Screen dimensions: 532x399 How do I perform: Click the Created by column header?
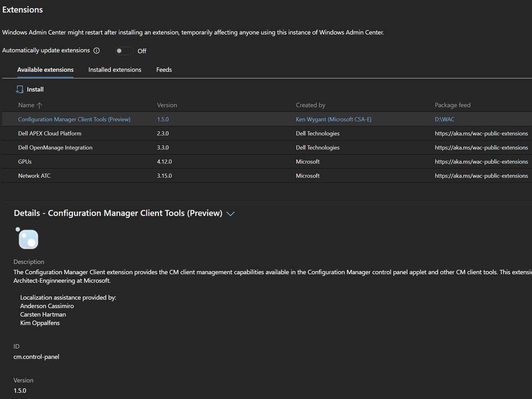pos(310,105)
